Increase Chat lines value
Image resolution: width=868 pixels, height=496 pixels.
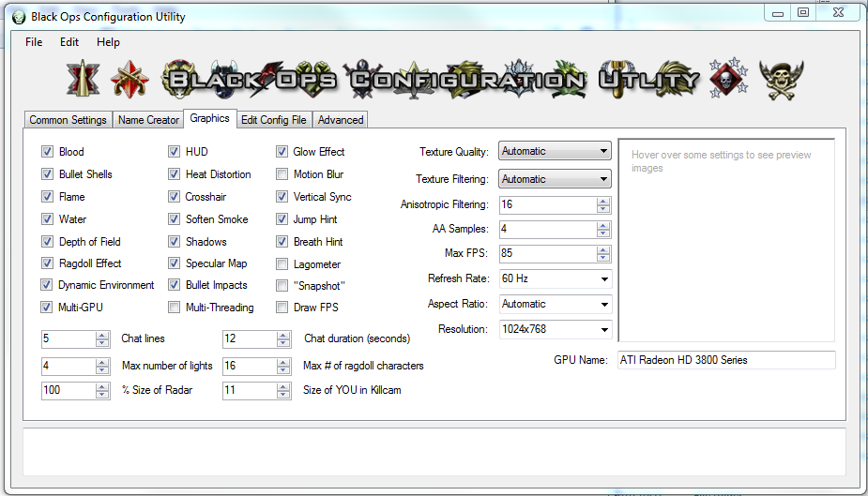(x=102, y=335)
